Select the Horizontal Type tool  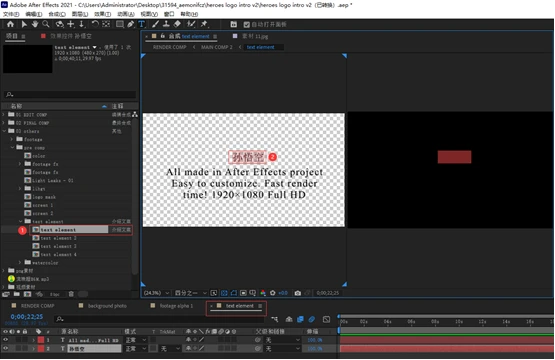tap(142, 24)
